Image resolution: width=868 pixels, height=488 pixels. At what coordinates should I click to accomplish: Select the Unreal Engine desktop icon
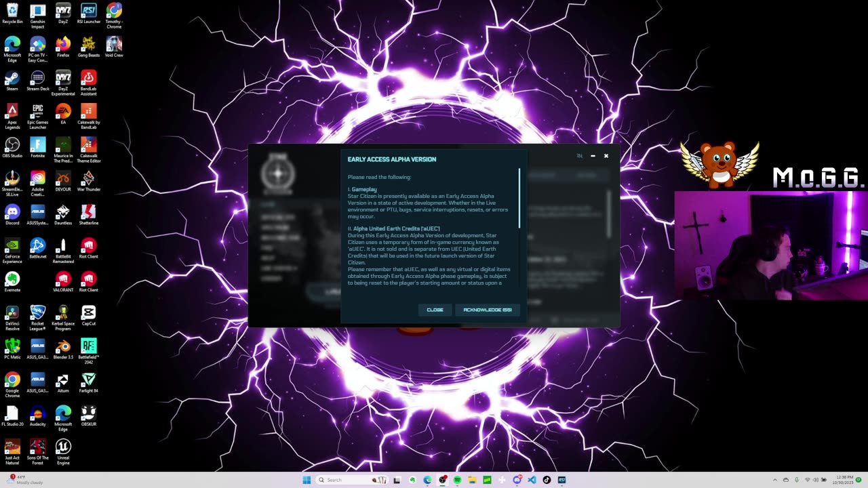coord(63,452)
